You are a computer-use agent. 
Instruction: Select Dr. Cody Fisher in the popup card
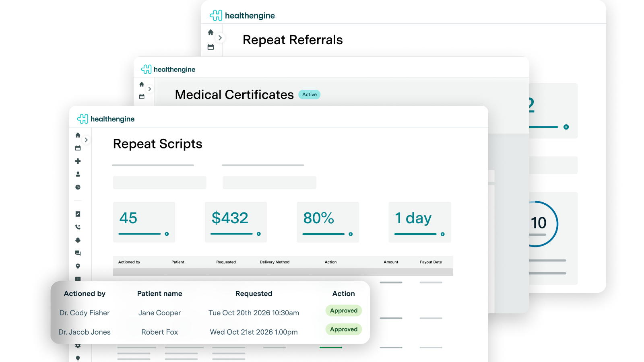pos(85,313)
